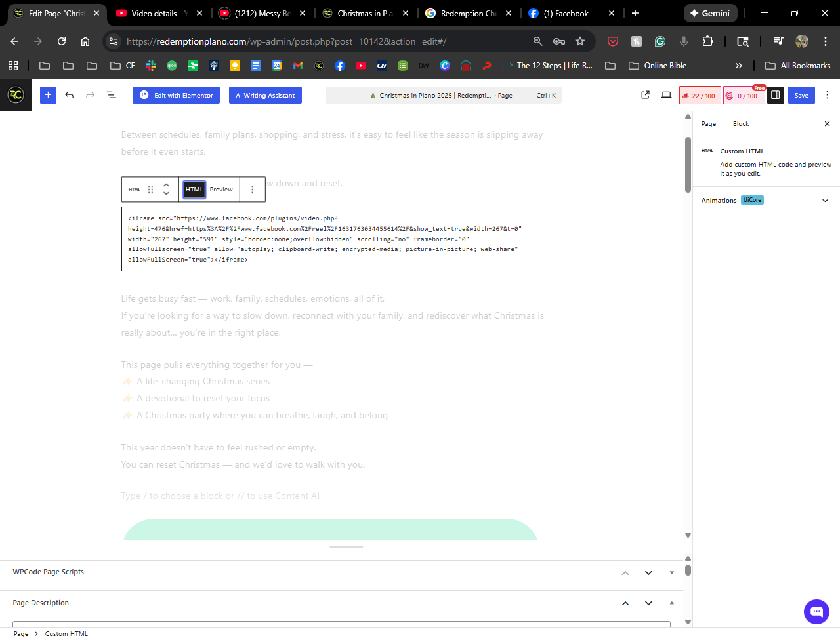Switch to the Page settings tab
The image size is (840, 640).
point(709,124)
